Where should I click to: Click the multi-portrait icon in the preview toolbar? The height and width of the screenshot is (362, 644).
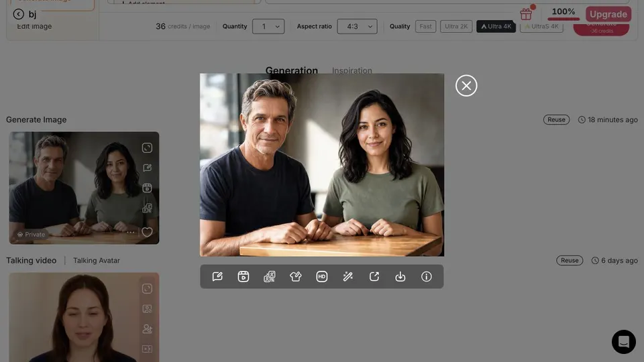270,277
